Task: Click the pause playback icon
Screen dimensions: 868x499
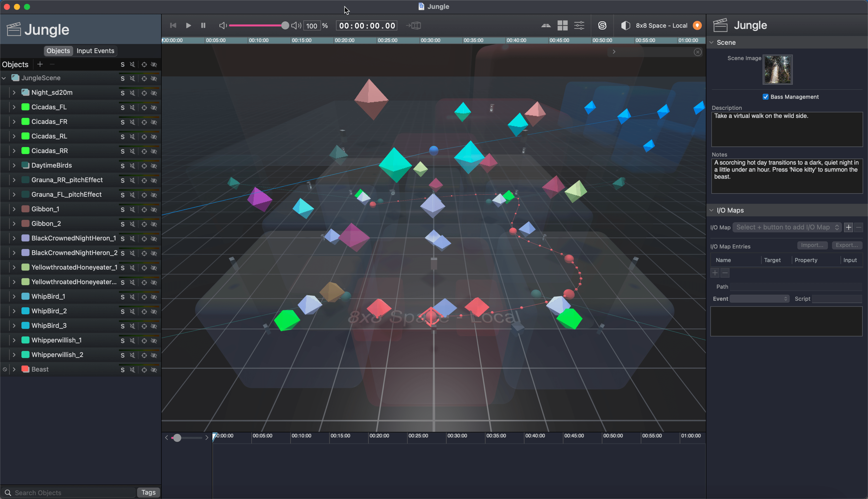Action: click(x=203, y=25)
